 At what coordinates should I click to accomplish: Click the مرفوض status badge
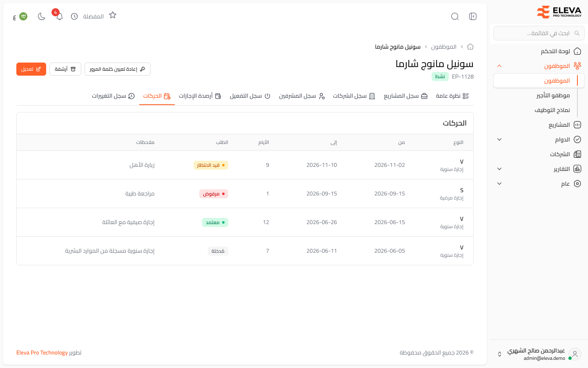pyautogui.click(x=214, y=194)
